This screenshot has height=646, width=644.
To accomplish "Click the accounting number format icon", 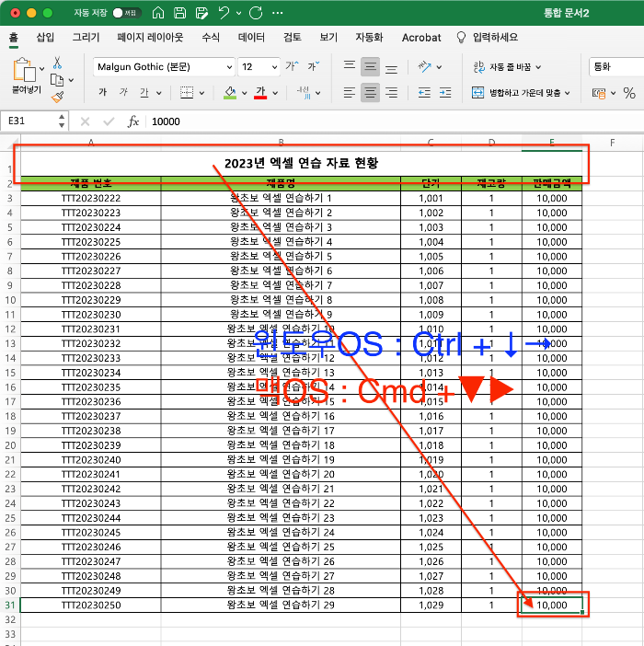I will [x=599, y=94].
